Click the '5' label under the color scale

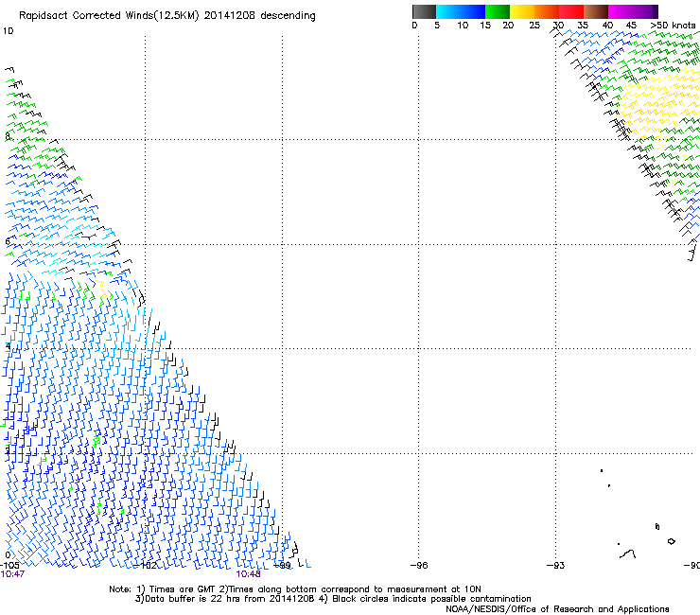(437, 26)
